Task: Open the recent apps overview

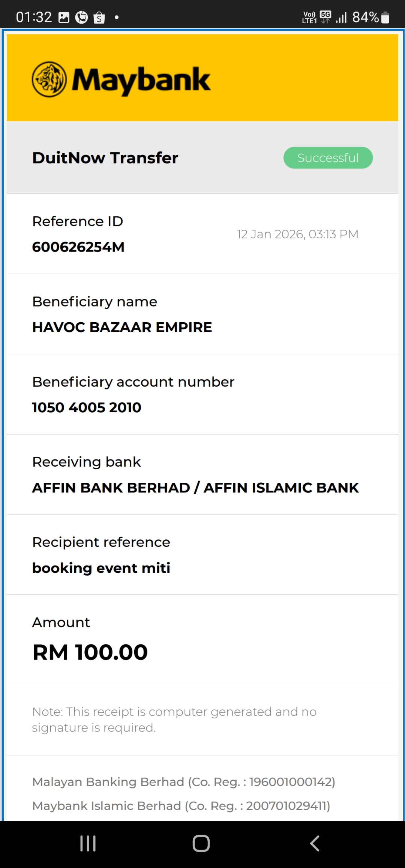Action: (88, 843)
